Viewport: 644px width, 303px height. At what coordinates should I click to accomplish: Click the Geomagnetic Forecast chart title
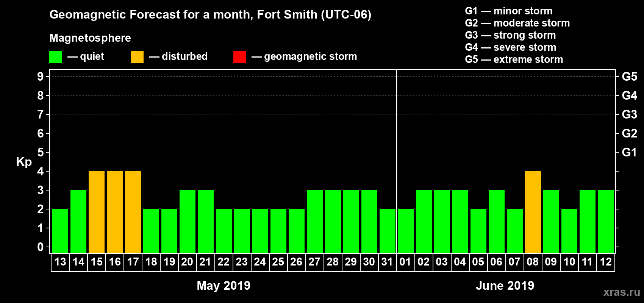click(x=210, y=15)
